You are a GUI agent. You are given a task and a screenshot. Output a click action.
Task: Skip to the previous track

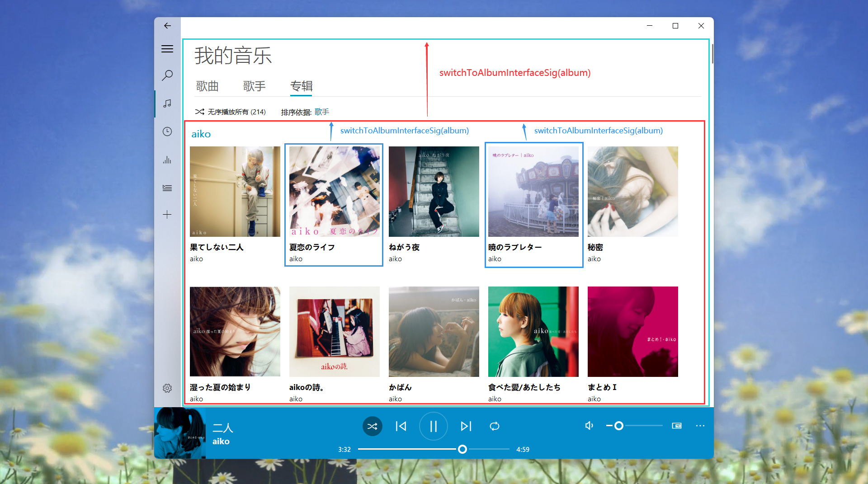click(x=401, y=426)
